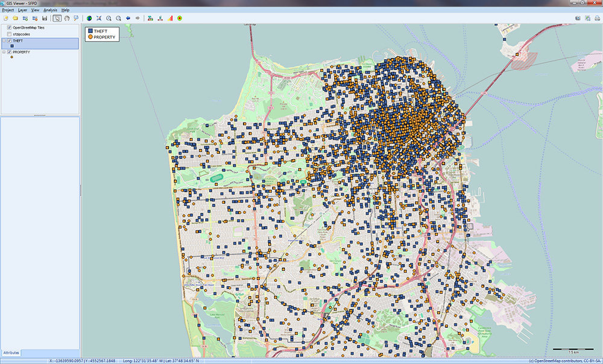Click the THEFT entry in map legend
The height and width of the screenshot is (364, 603).
[x=101, y=31]
